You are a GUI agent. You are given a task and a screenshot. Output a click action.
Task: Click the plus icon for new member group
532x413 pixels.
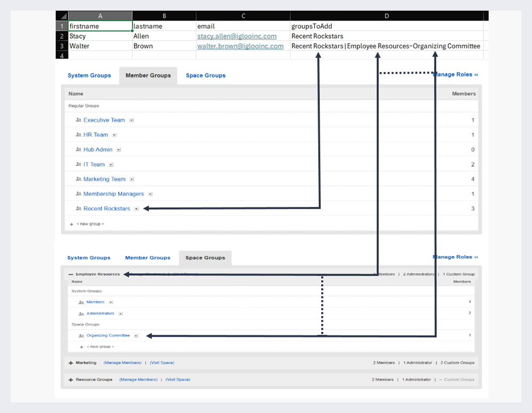[x=71, y=224]
